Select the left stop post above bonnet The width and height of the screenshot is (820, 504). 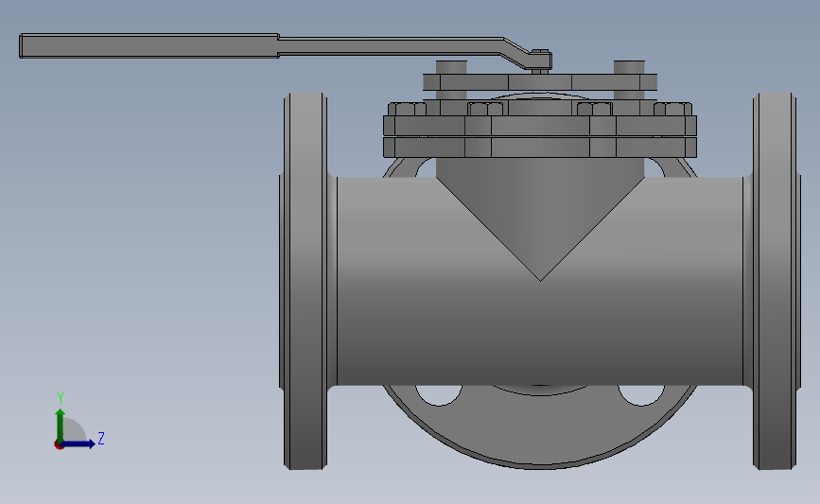(x=451, y=67)
